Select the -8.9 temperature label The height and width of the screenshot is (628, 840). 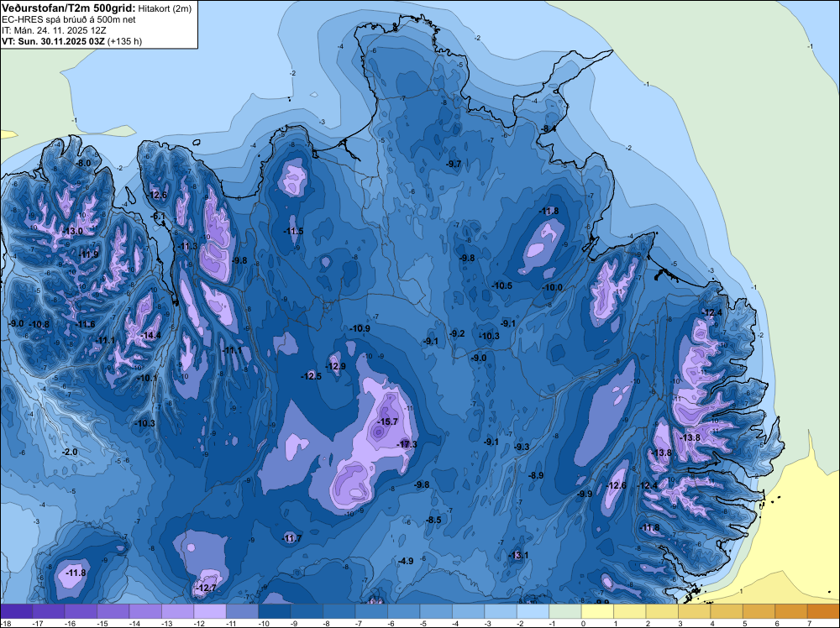(536, 475)
